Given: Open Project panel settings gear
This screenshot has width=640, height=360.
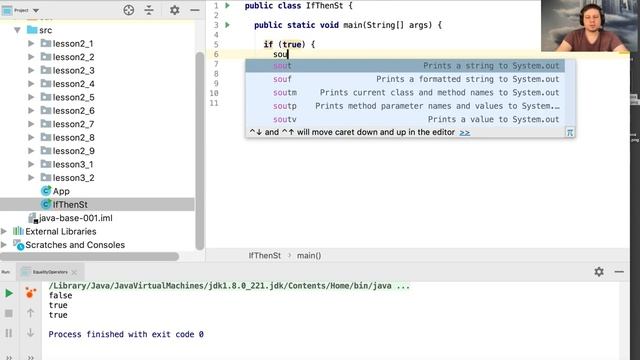Looking at the screenshot, I should click(174, 10).
